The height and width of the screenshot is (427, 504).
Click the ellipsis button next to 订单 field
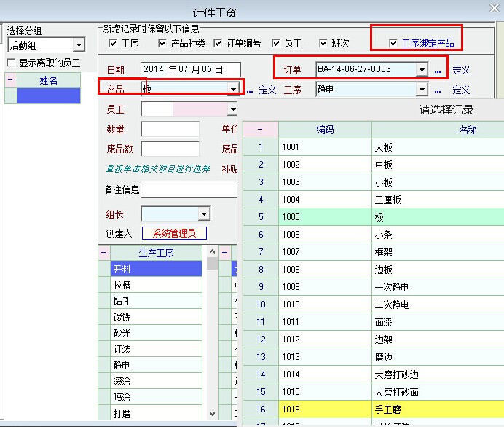[x=438, y=70]
